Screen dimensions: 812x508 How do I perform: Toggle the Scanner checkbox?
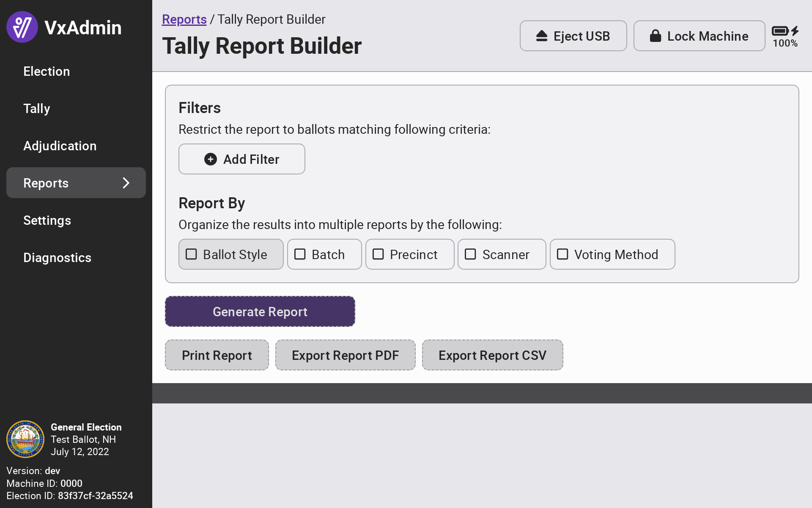pyautogui.click(x=470, y=254)
